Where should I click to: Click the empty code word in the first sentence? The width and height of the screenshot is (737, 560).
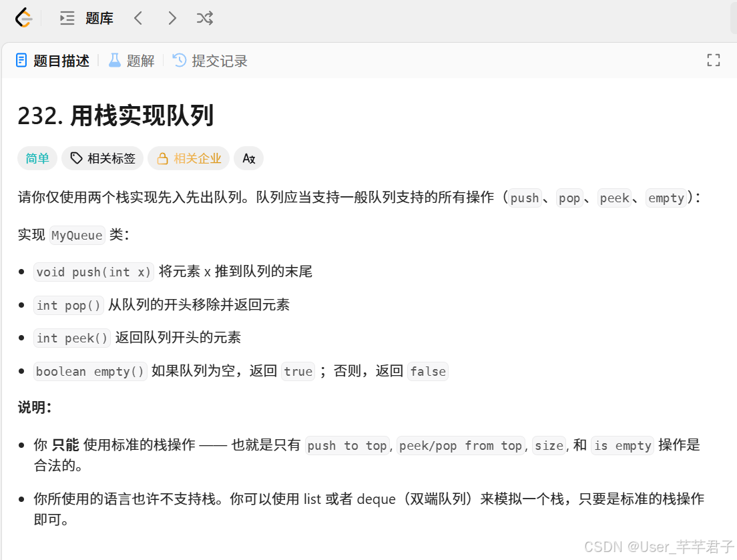click(666, 198)
